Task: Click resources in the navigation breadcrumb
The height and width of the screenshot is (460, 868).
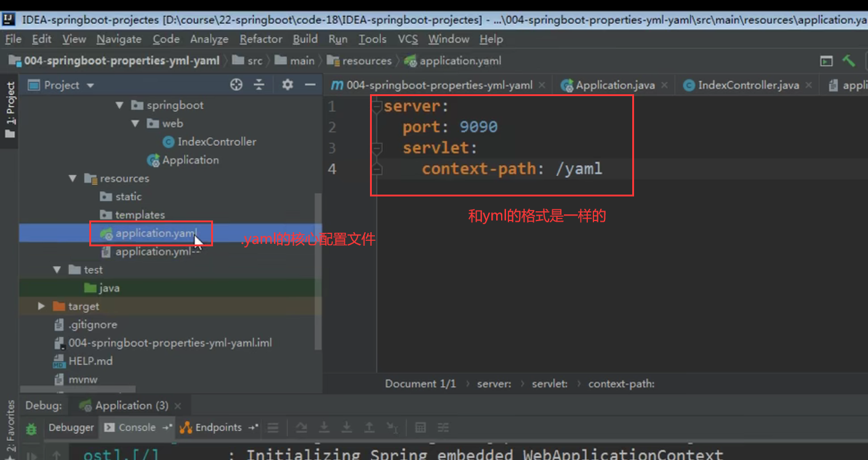Action: [360, 60]
